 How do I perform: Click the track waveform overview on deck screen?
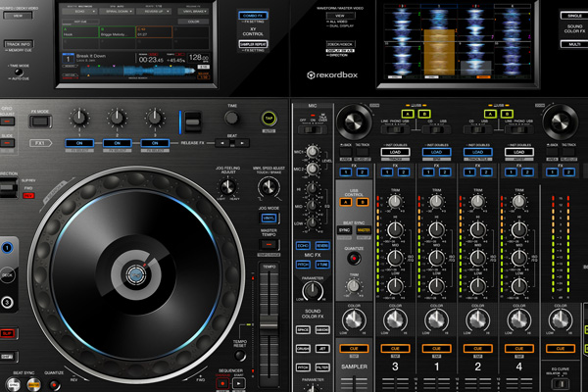click(x=136, y=71)
